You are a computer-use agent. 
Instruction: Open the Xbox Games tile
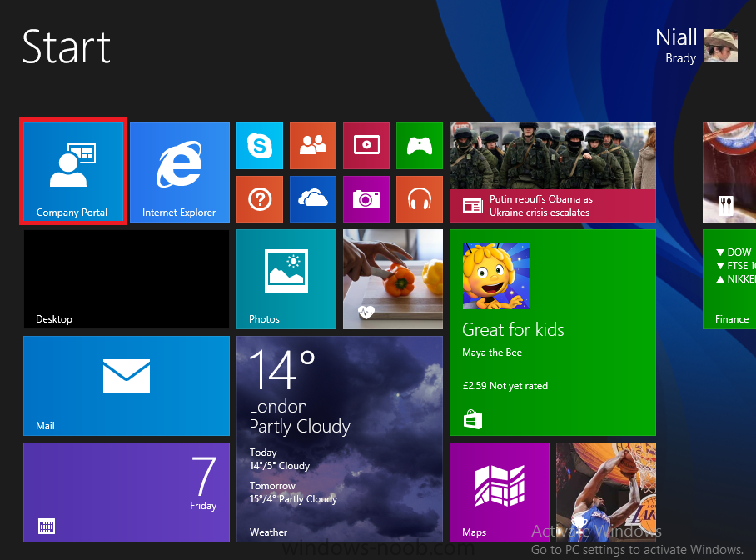point(420,146)
